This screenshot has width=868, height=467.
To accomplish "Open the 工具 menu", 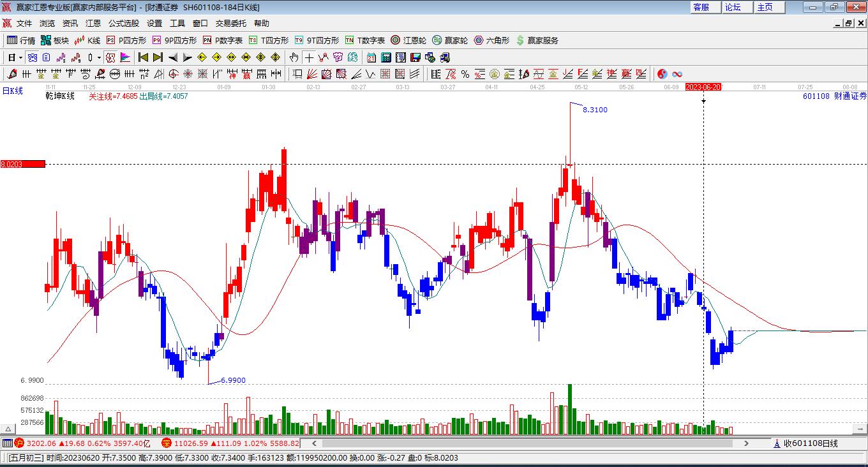I will (x=177, y=24).
